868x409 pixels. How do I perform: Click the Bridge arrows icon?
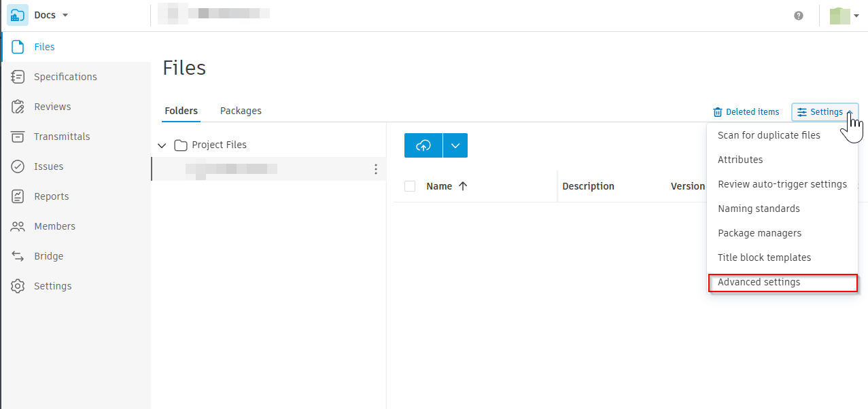point(18,256)
